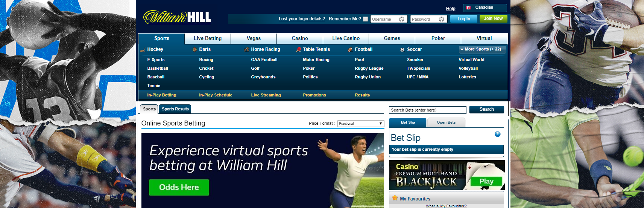Click the William Hill logo
Image resolution: width=644 pixels, height=208 pixels.
pos(177,17)
